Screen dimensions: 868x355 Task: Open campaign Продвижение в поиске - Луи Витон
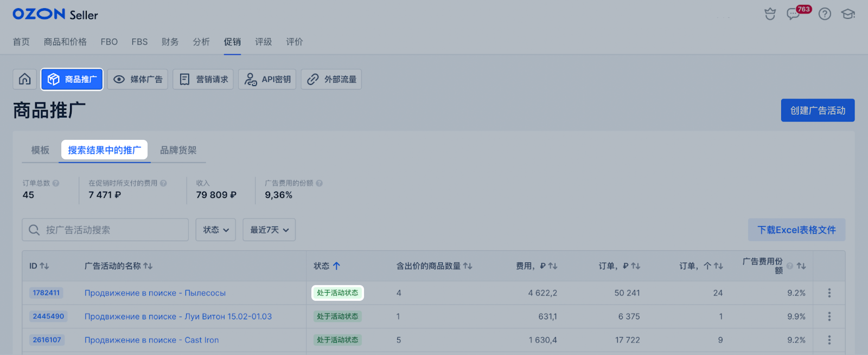pos(178,316)
